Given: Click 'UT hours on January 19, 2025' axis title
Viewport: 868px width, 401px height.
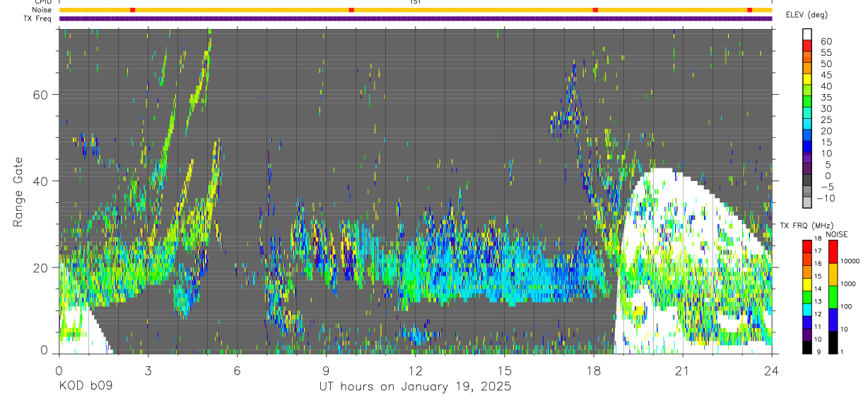Looking at the screenshot, I should tap(414, 387).
